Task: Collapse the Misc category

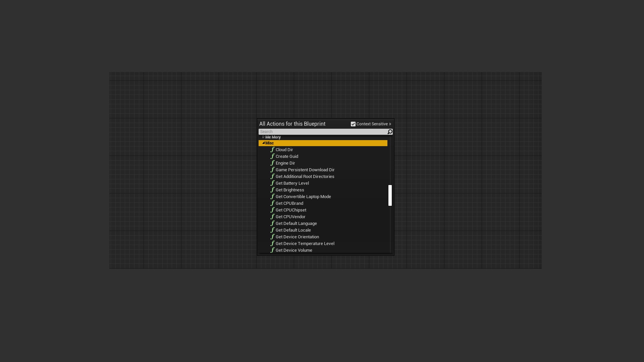Action: coord(263,143)
